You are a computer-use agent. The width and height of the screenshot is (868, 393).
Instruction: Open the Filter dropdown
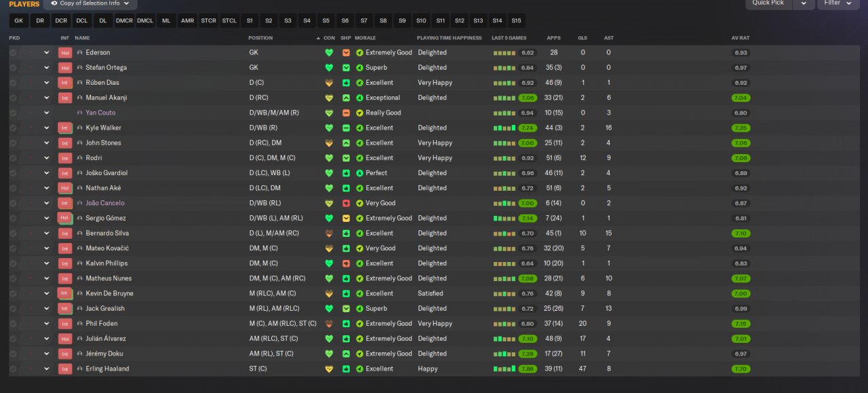839,3
